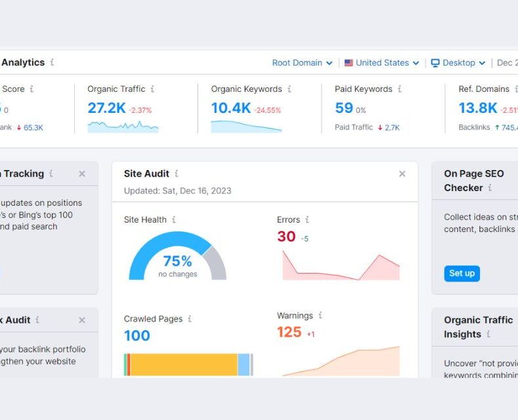This screenshot has height=420, width=518.
Task: Expand the United States country selector
Action: [x=382, y=63]
